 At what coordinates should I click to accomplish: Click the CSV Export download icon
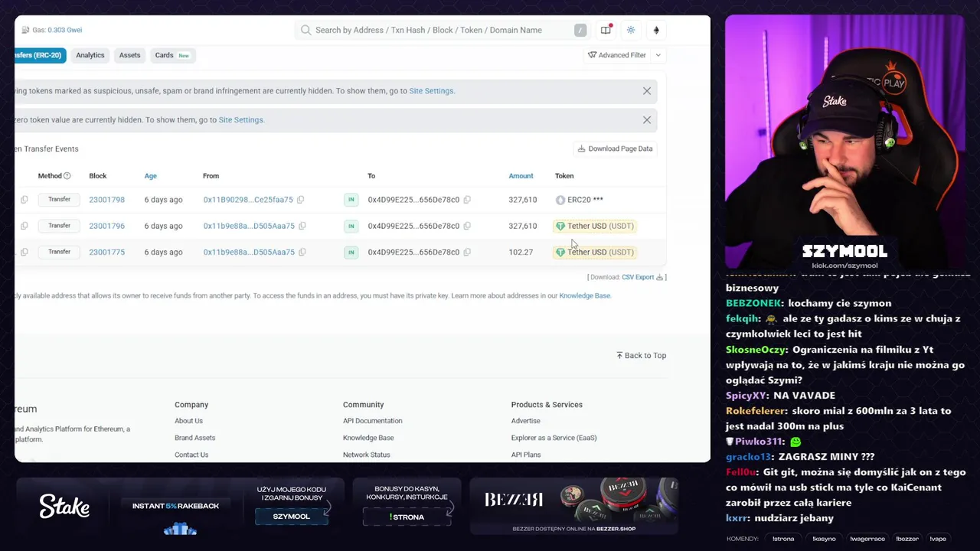click(x=660, y=277)
